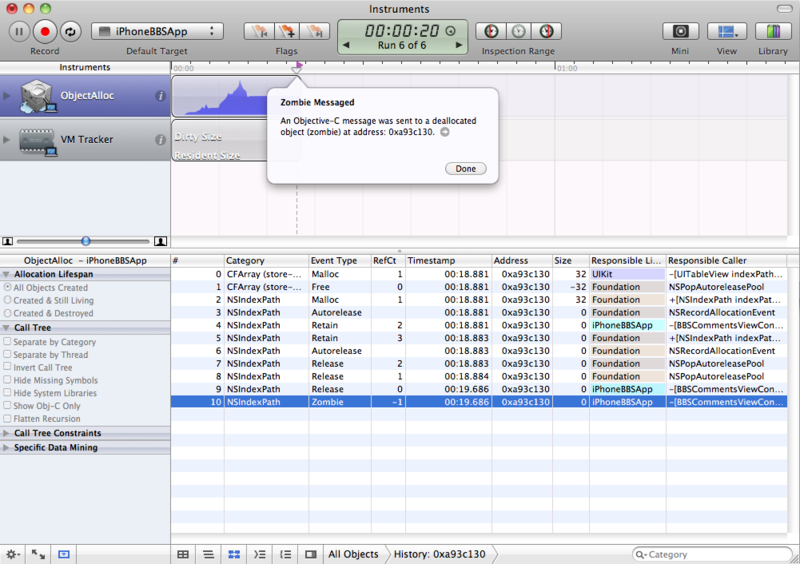Viewport: 800px width, 564px height.
Task: Enable Show Obj-C Only checkbox
Action: [x=7, y=405]
